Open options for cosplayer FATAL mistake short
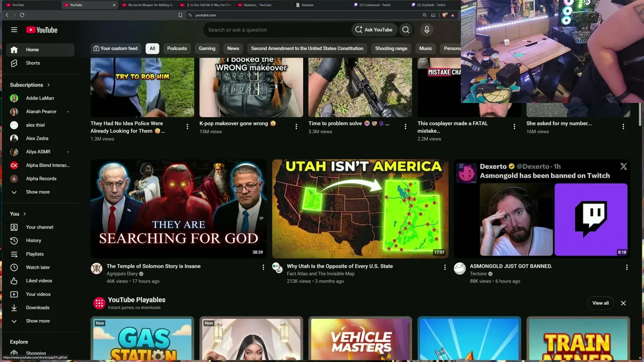The width and height of the screenshot is (644, 362). tap(514, 127)
